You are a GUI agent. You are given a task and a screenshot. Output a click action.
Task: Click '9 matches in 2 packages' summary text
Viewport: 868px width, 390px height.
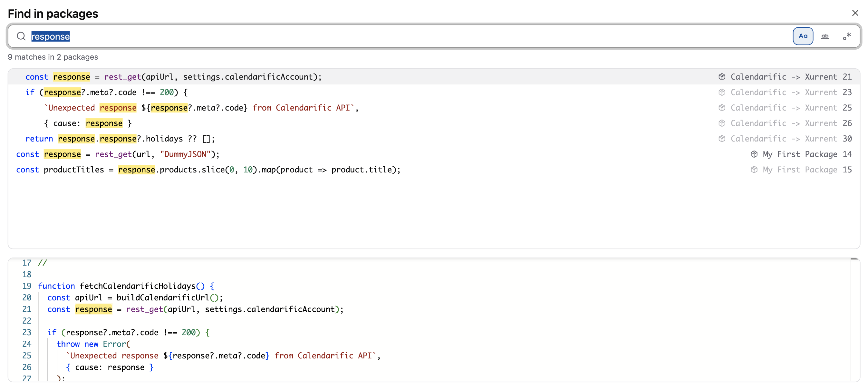(x=53, y=57)
